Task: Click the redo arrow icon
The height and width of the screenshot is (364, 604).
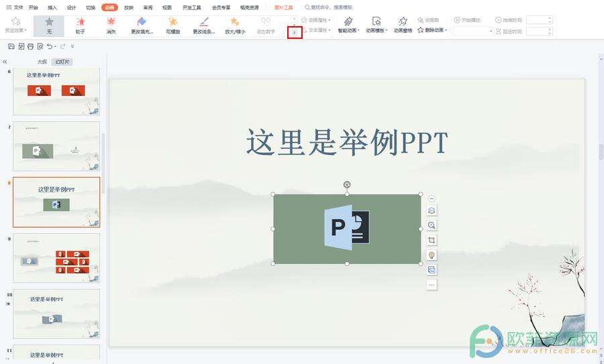Action: (x=63, y=46)
